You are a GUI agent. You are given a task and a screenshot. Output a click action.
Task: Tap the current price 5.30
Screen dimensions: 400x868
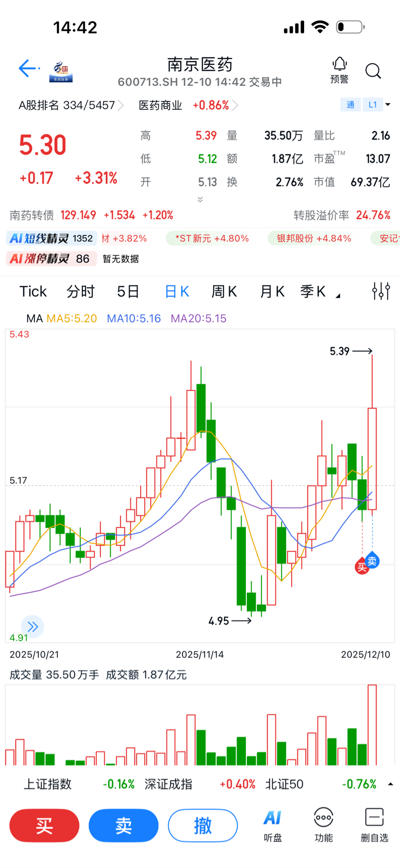click(x=43, y=145)
